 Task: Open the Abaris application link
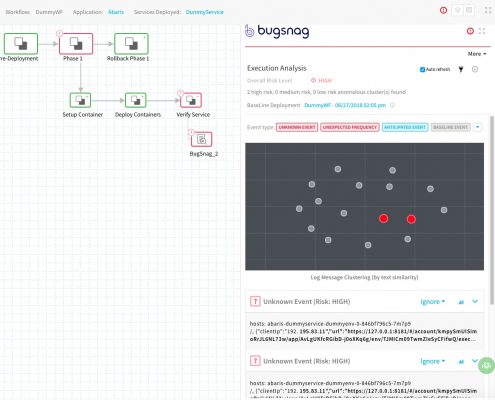click(x=116, y=12)
